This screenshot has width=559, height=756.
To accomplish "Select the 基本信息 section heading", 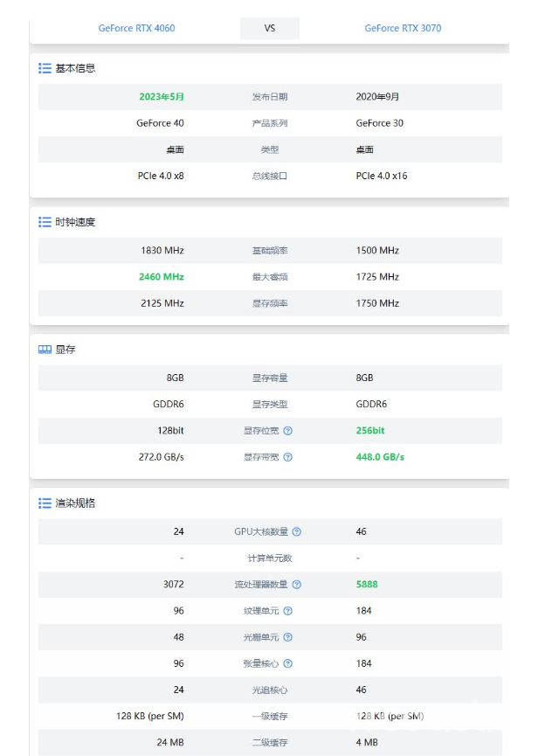I will 75,68.
